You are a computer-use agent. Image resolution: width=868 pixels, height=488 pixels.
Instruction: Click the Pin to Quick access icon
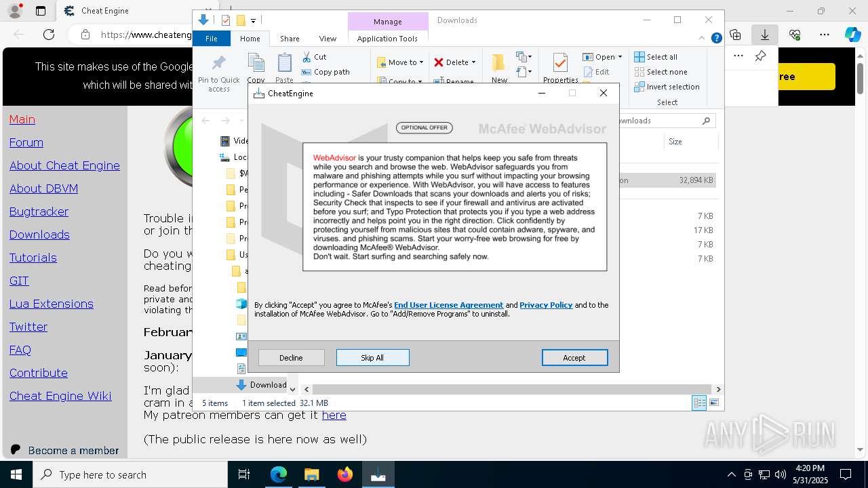coord(218,64)
